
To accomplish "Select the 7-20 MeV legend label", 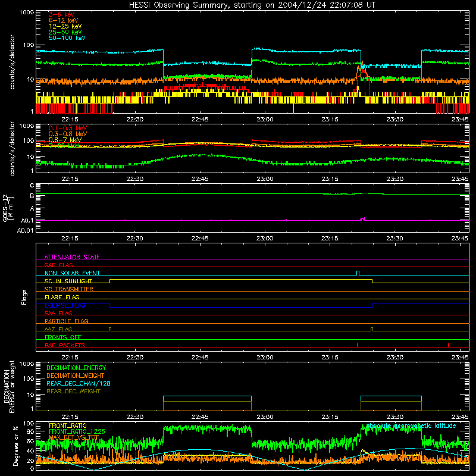I will pos(64,146).
